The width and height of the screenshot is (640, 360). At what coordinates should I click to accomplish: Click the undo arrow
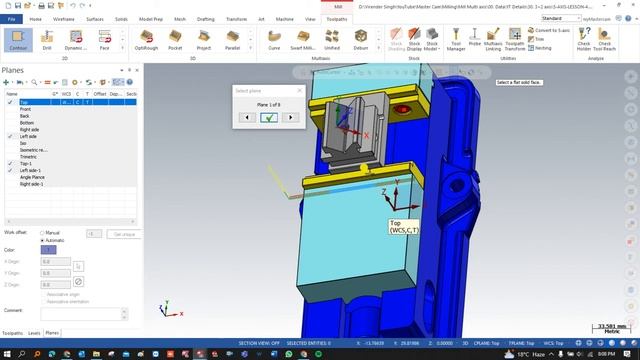click(73, 6)
